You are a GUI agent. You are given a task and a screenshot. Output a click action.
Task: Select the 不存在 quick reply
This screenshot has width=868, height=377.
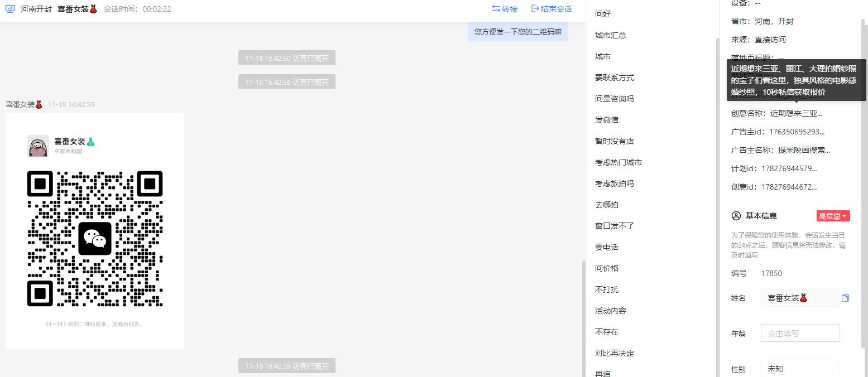click(x=607, y=332)
